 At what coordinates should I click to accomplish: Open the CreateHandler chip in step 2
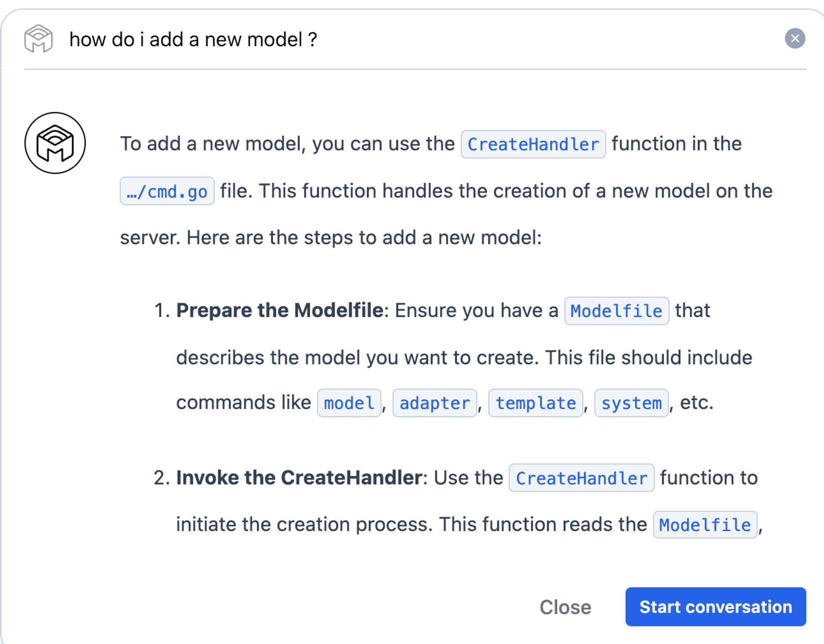click(581, 478)
